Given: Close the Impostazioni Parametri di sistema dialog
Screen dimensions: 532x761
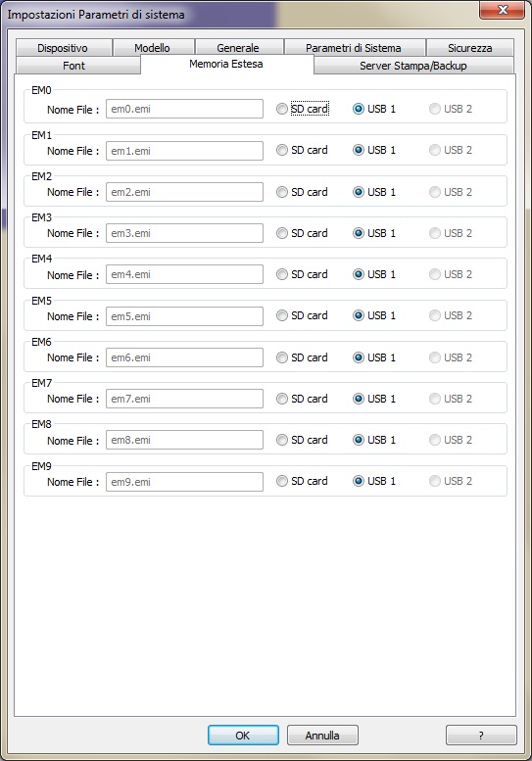Looking at the screenshot, I should click(502, 10).
